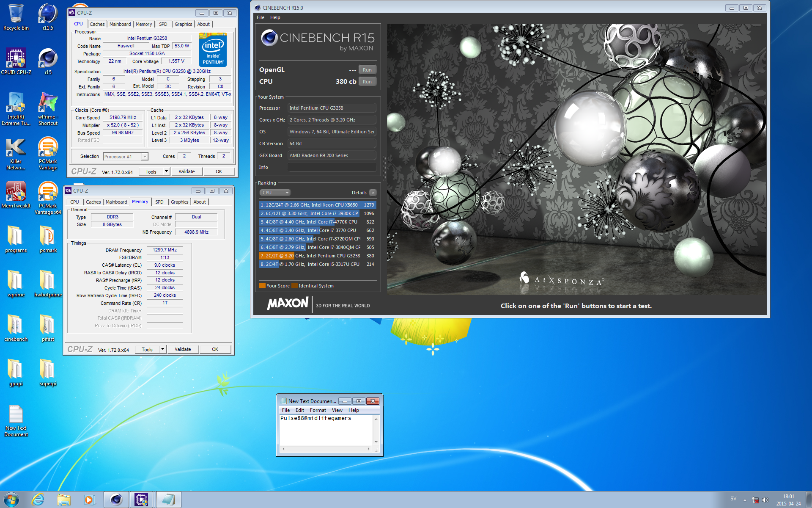Viewport: 812px width, 508px height.
Task: Click inside the Notepad text area
Action: tap(326, 430)
